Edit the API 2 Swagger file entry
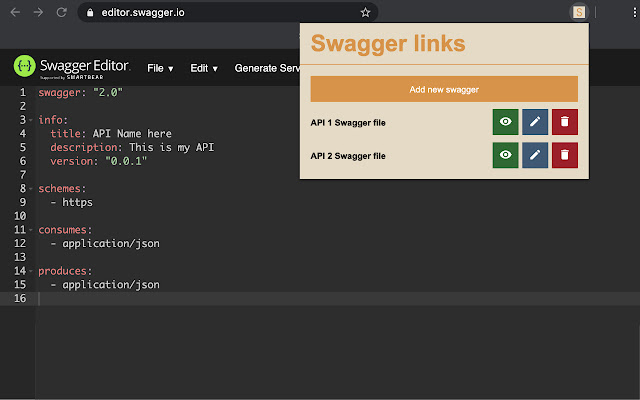The image size is (640, 400). pyautogui.click(x=535, y=155)
